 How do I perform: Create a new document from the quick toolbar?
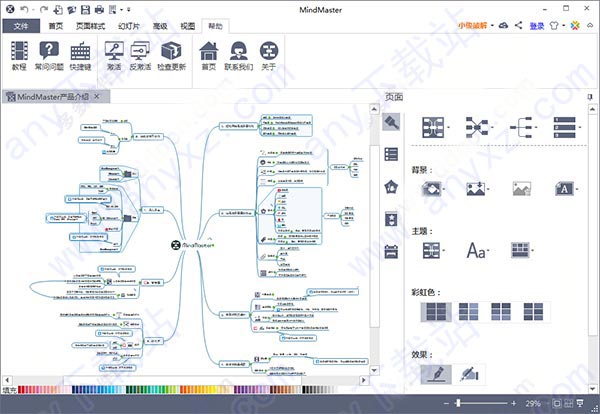[58, 9]
